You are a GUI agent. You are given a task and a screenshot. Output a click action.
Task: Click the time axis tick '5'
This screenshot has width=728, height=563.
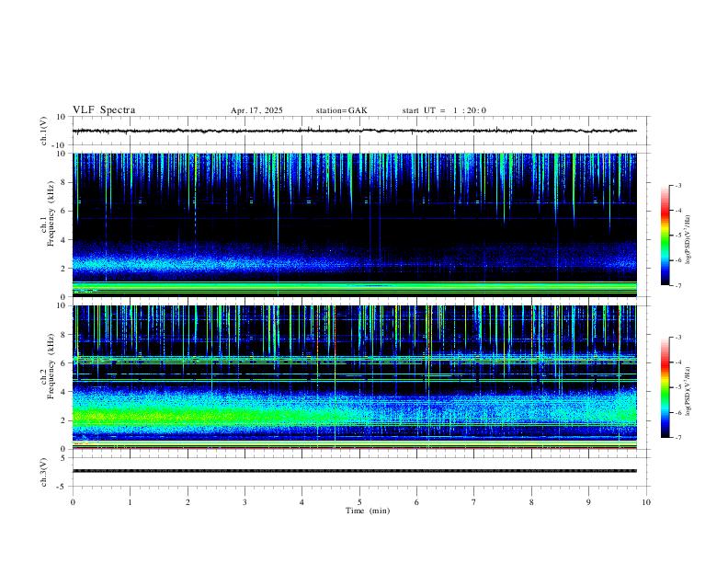click(359, 502)
